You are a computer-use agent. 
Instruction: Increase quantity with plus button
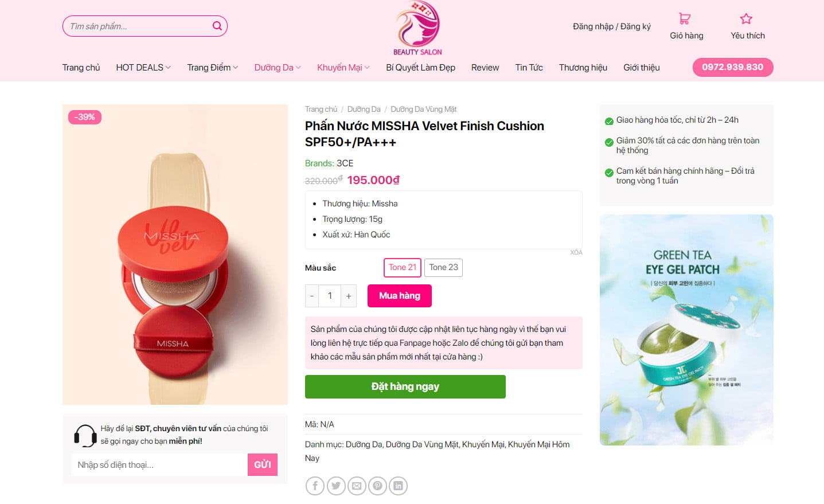click(x=349, y=296)
